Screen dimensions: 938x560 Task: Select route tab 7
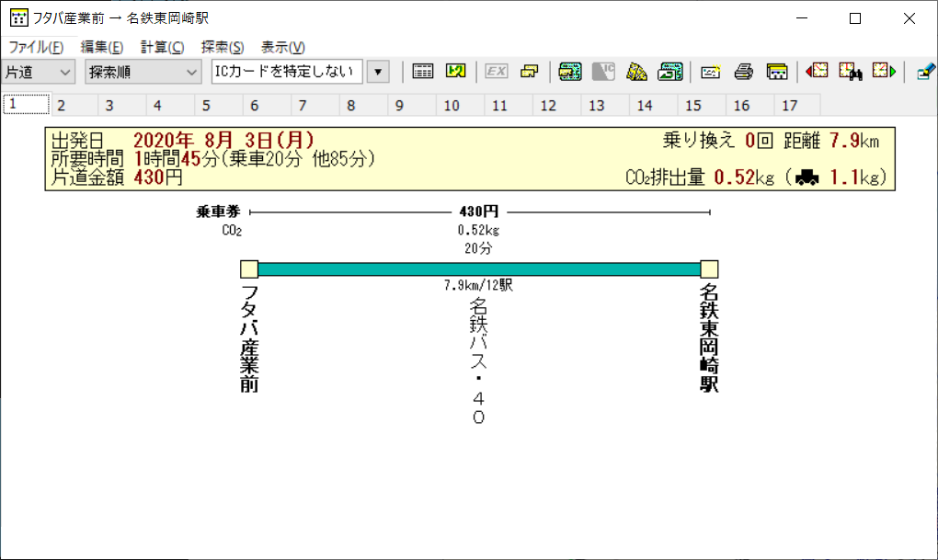(315, 106)
